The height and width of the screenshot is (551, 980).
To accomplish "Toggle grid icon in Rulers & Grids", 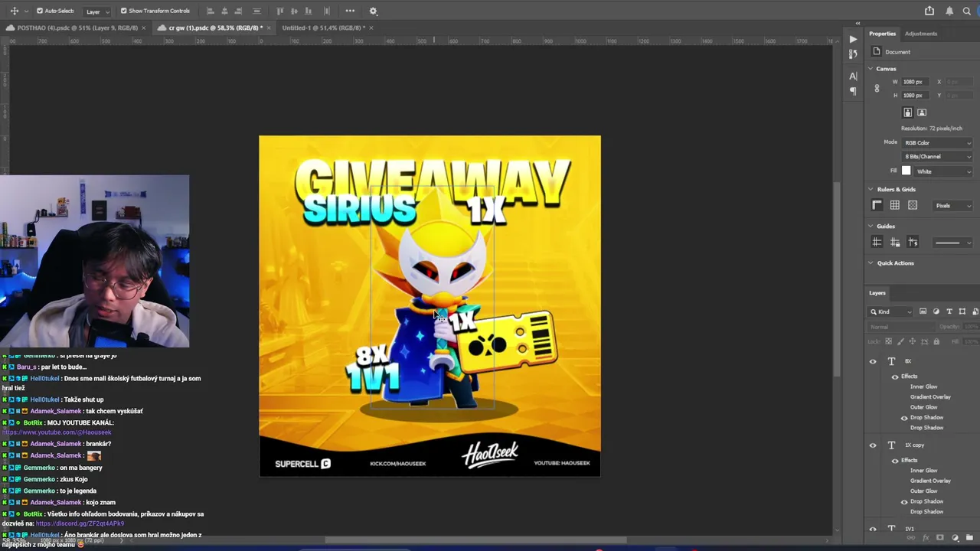I will 895,205.
